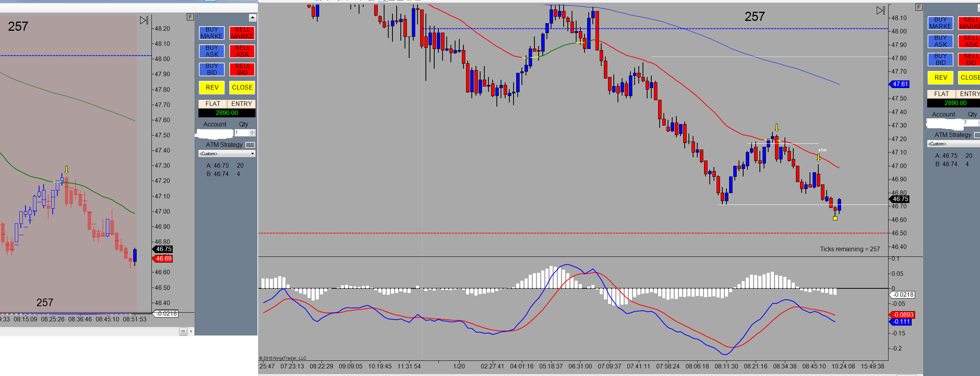Screen dimensions: 980x376
Task: Click 'Ticks remaining = 257' text
Action: (x=849, y=249)
